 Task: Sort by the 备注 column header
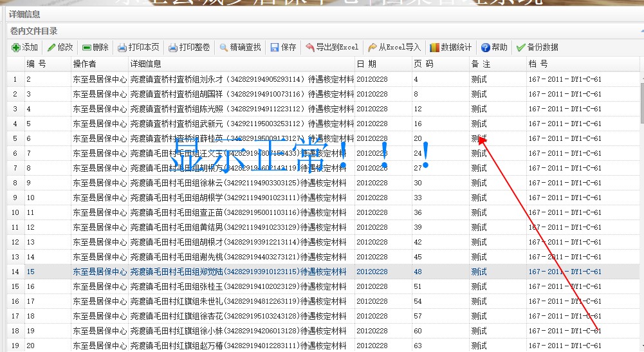pyautogui.click(x=498, y=64)
